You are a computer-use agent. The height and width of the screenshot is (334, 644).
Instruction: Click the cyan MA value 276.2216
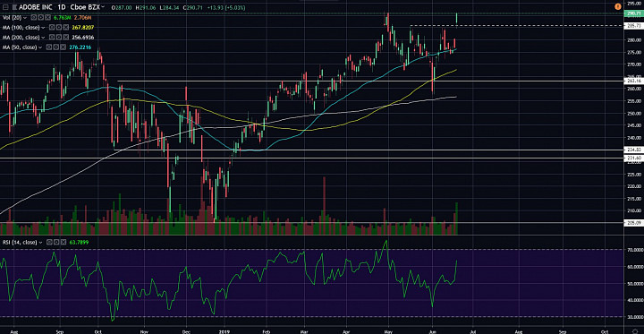80,47
